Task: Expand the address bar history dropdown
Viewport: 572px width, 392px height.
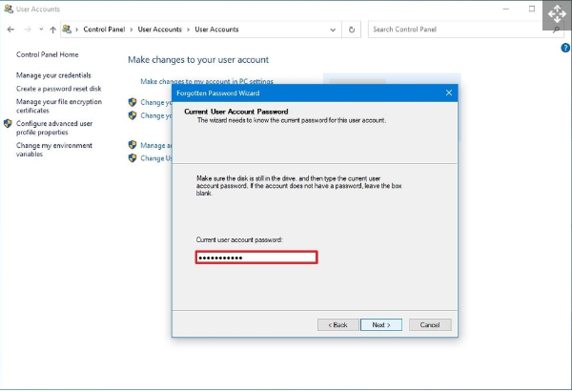Action: tap(335, 30)
